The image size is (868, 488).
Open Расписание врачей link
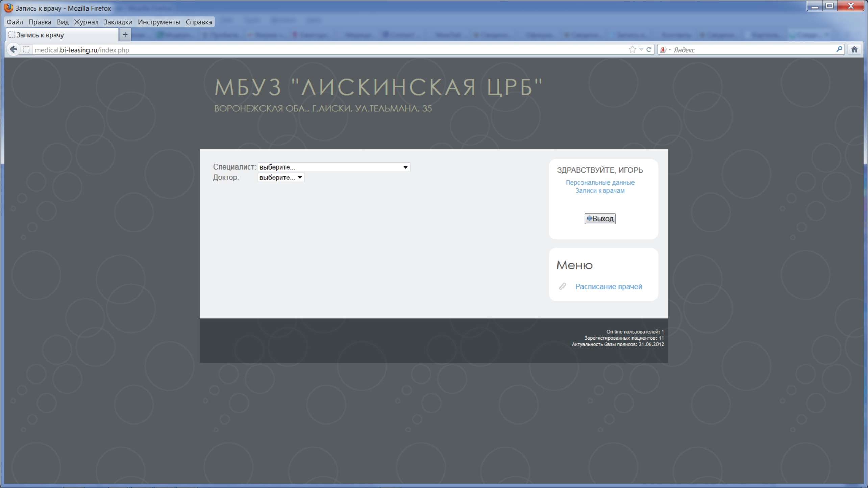[x=609, y=287]
